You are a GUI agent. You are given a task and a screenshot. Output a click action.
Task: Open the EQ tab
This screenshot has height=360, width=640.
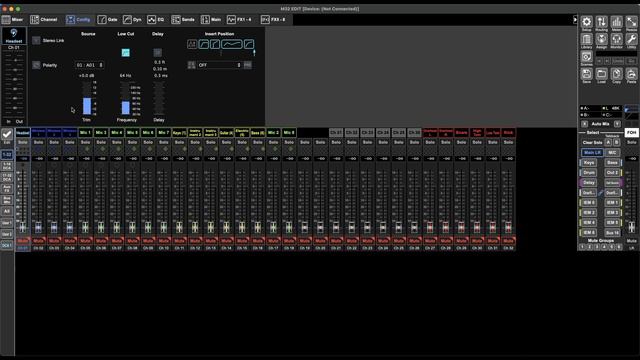click(x=156, y=19)
